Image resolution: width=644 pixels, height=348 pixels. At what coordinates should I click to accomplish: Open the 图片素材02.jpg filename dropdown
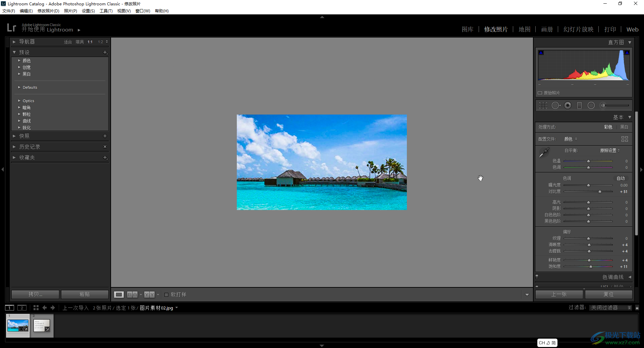click(159, 308)
